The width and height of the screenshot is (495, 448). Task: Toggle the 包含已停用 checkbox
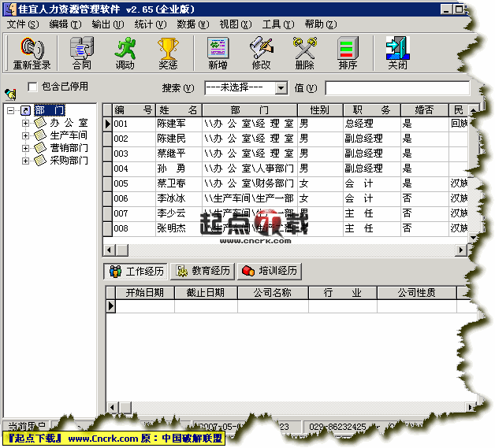point(32,87)
